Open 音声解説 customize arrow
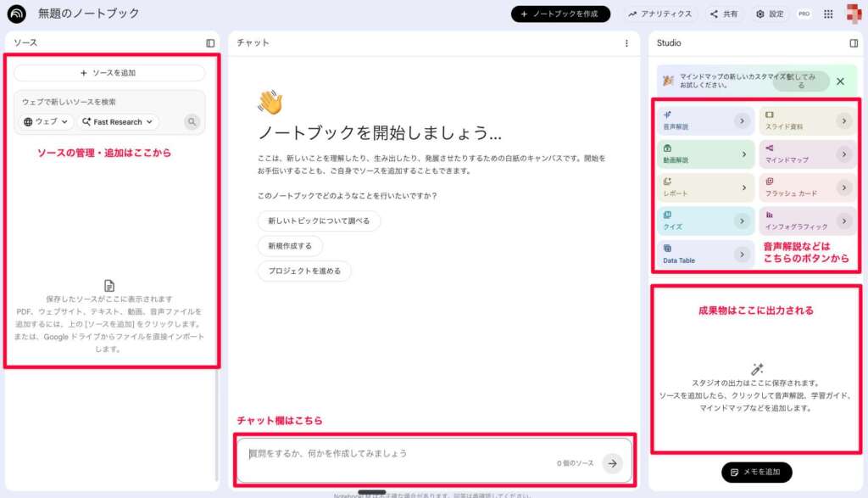This screenshot has width=868, height=498. [743, 120]
